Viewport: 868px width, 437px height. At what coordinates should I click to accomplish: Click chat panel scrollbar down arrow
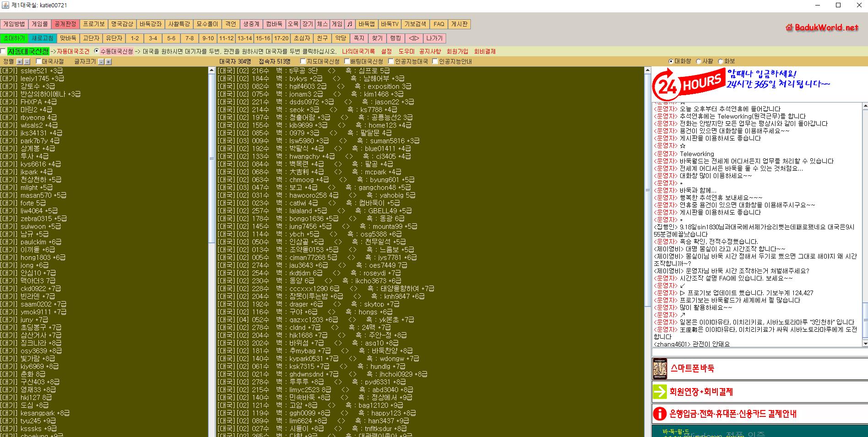pyautogui.click(x=865, y=343)
